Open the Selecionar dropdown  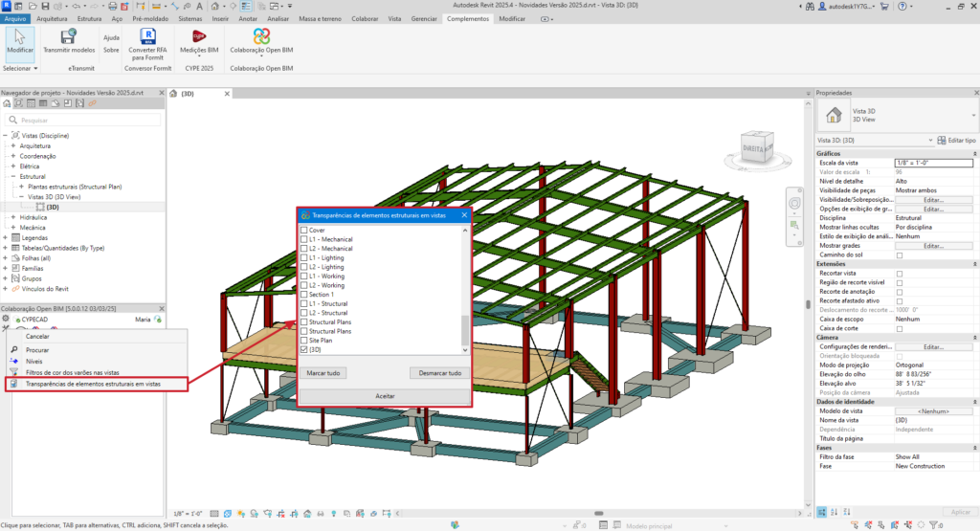20,68
